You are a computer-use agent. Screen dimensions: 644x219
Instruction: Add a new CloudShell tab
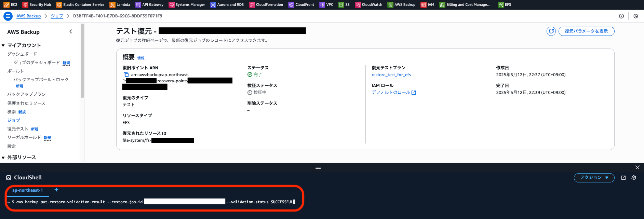pyautogui.click(x=56, y=190)
